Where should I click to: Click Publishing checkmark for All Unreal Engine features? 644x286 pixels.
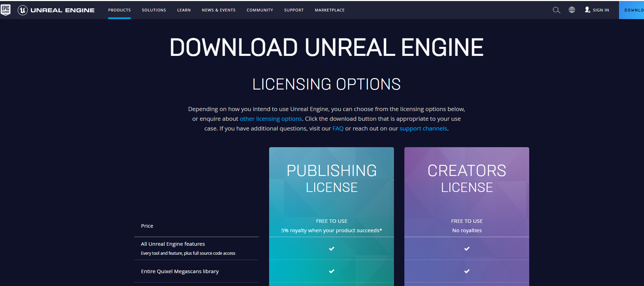click(332, 249)
